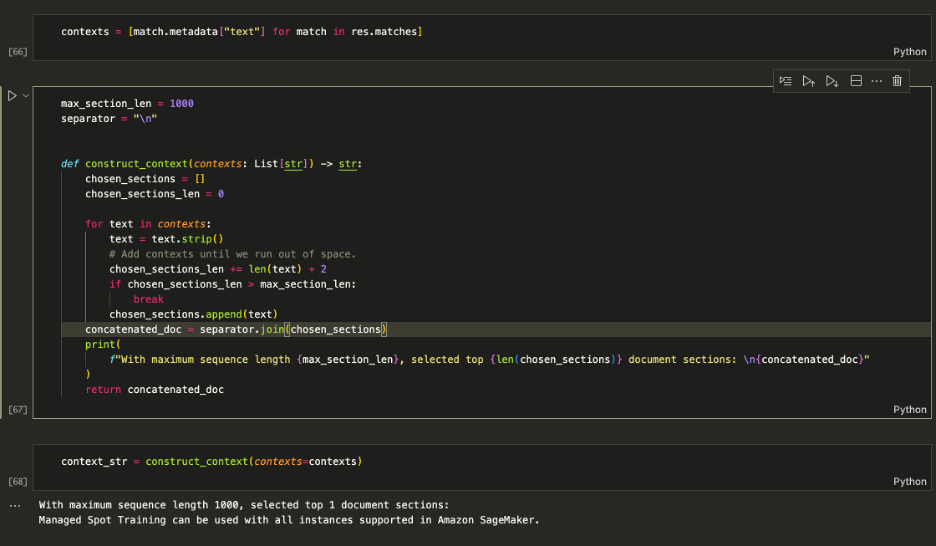Split the cell with the toolbar icon
This screenshot has width=936, height=546.
[856, 81]
